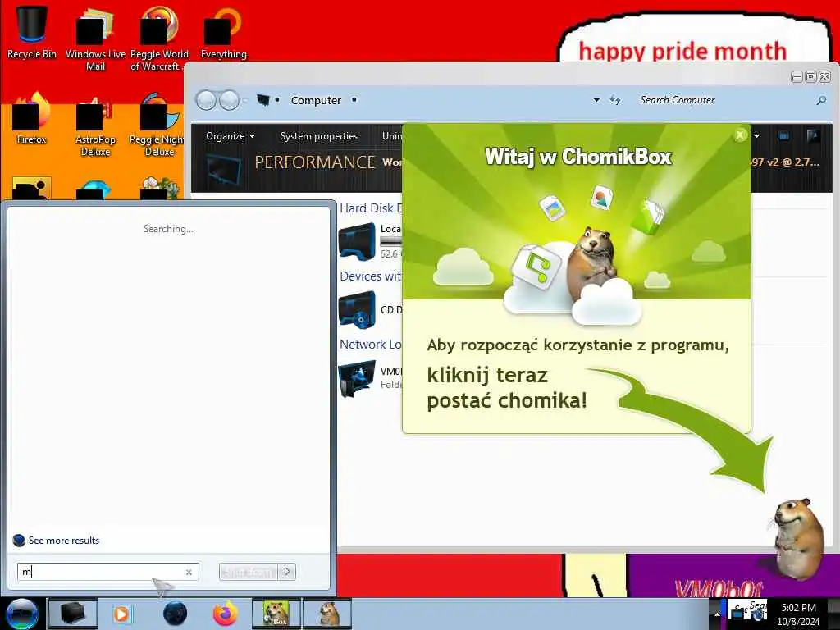The width and height of the screenshot is (840, 630).
Task: Show hidden icons in the system tray
Action: (717, 614)
